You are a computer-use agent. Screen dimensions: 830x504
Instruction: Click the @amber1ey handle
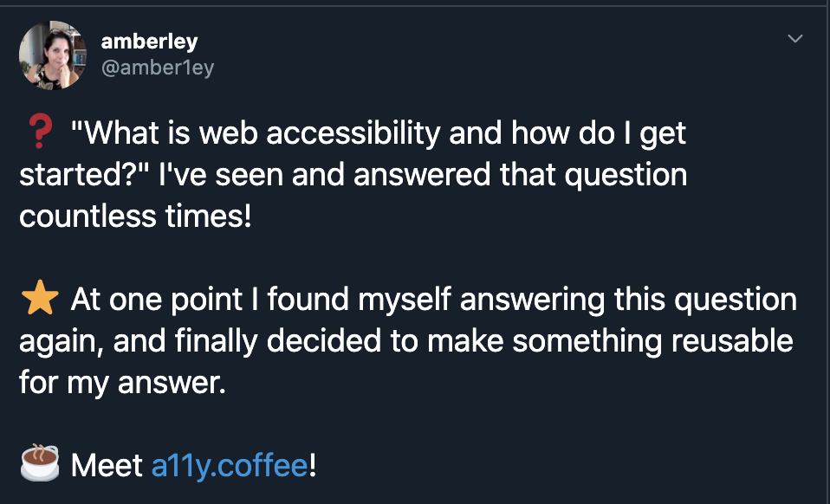point(157,68)
